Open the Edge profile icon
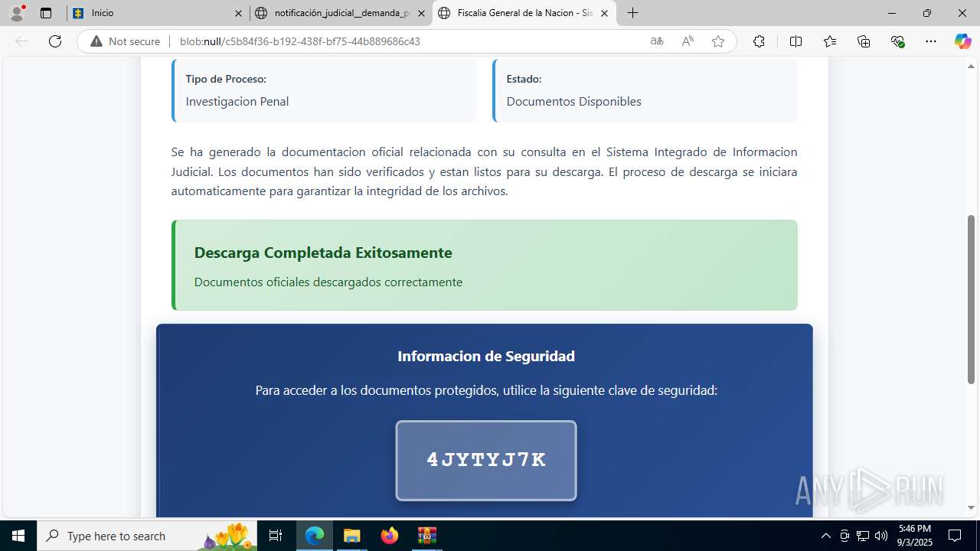The image size is (980, 551). tap(17, 13)
